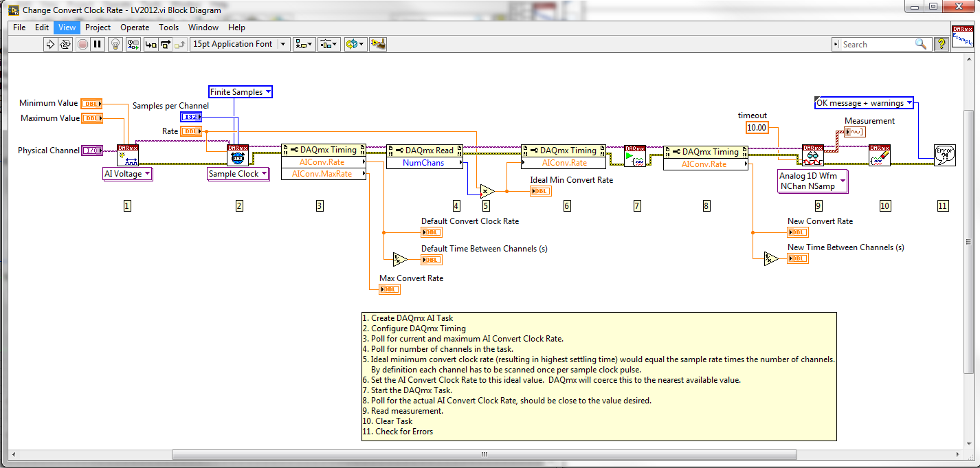Click the vertical scrollbar thumb
The image size is (980, 468).
coord(970,243)
